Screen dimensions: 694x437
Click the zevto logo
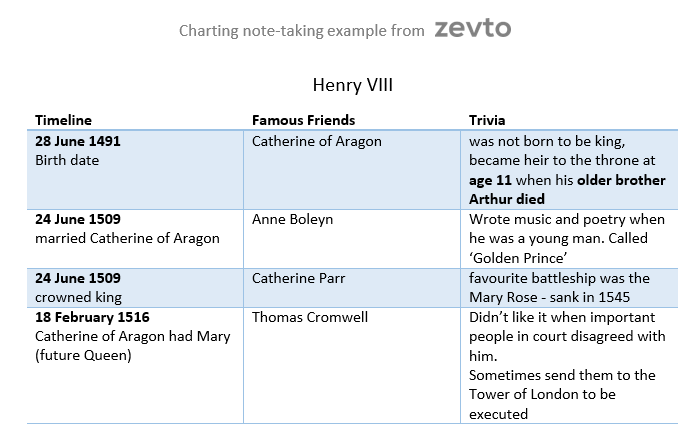tap(473, 28)
